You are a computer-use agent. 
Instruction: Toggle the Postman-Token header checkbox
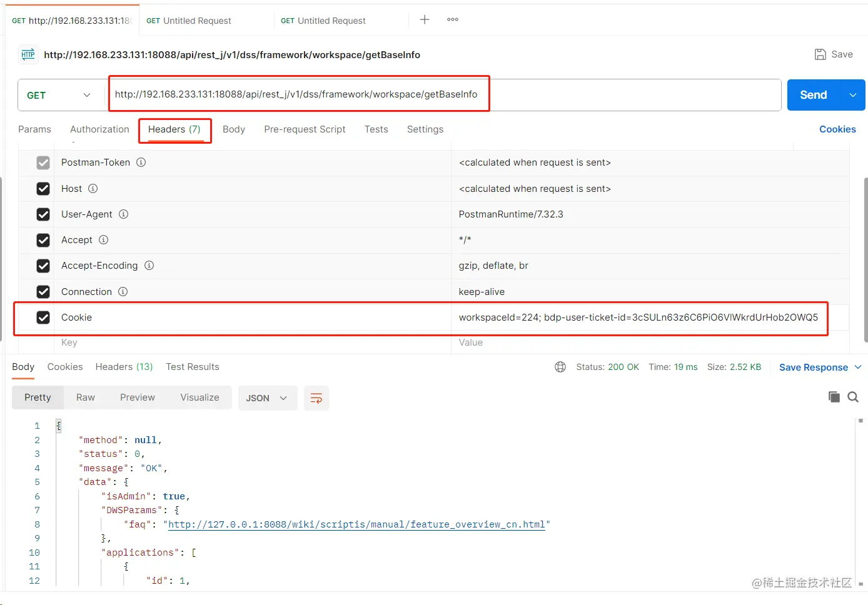43,162
